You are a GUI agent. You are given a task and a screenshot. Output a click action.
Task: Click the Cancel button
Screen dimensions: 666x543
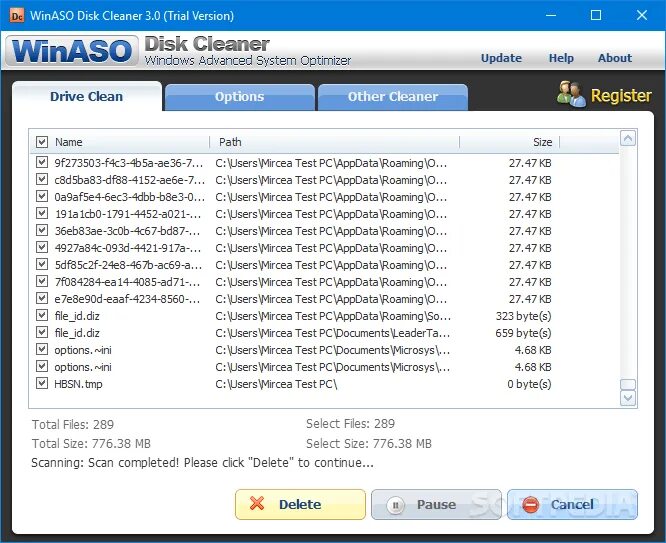[x=572, y=504]
